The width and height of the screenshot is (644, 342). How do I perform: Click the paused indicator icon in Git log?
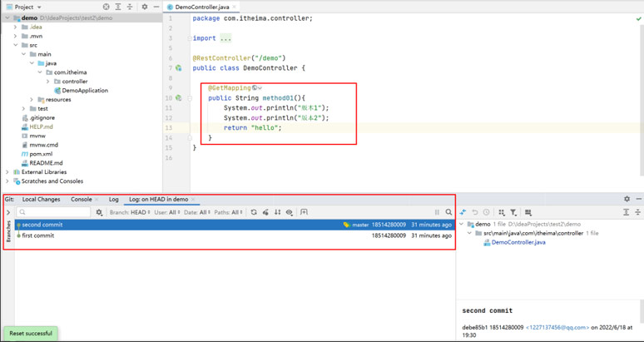coord(437,212)
